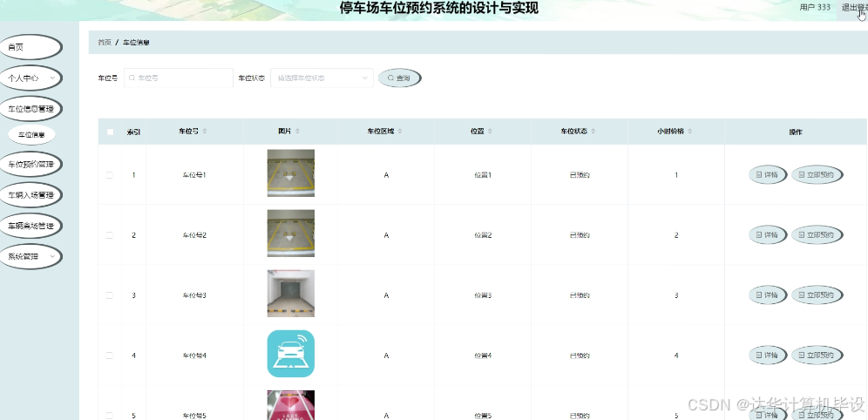
Task: Check the row 车位号5 checkbox
Action: 110,415
